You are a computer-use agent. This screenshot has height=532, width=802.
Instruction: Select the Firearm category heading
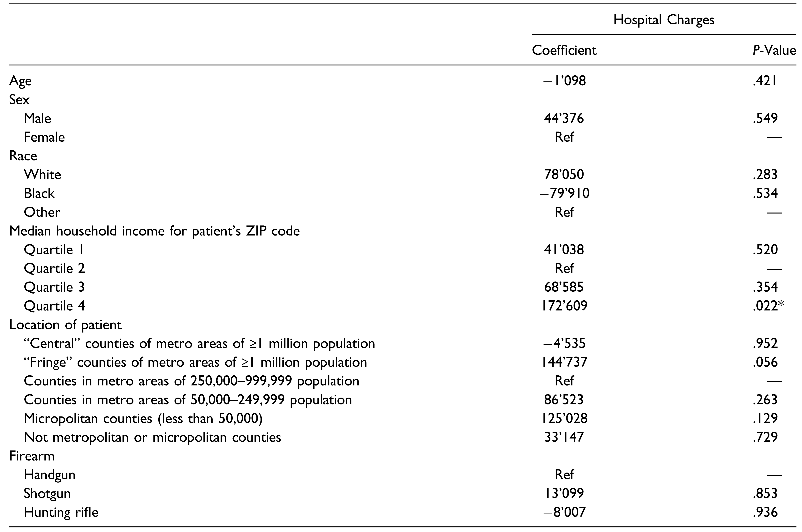click(x=32, y=456)
